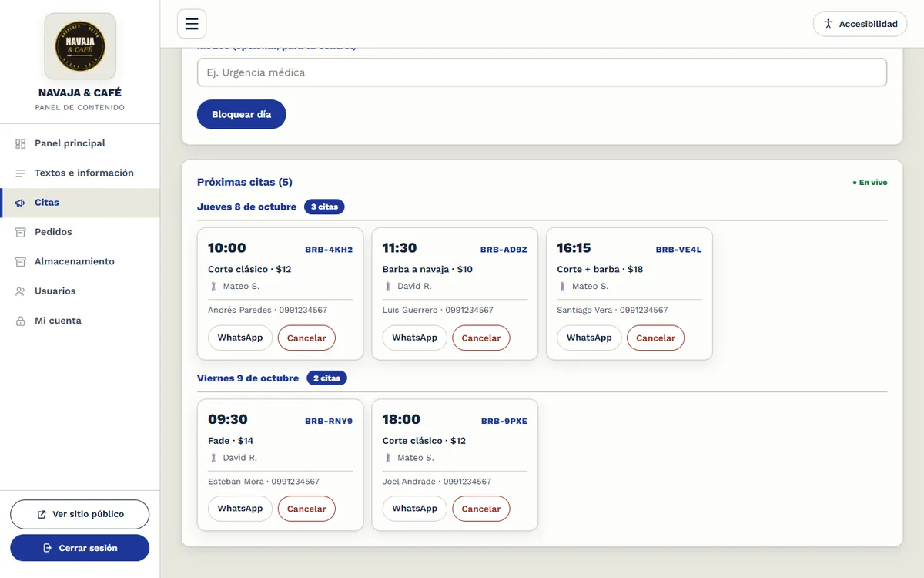924x578 pixels.
Task: Click barber icon beside Mateo S. at 18:00
Action: click(389, 458)
